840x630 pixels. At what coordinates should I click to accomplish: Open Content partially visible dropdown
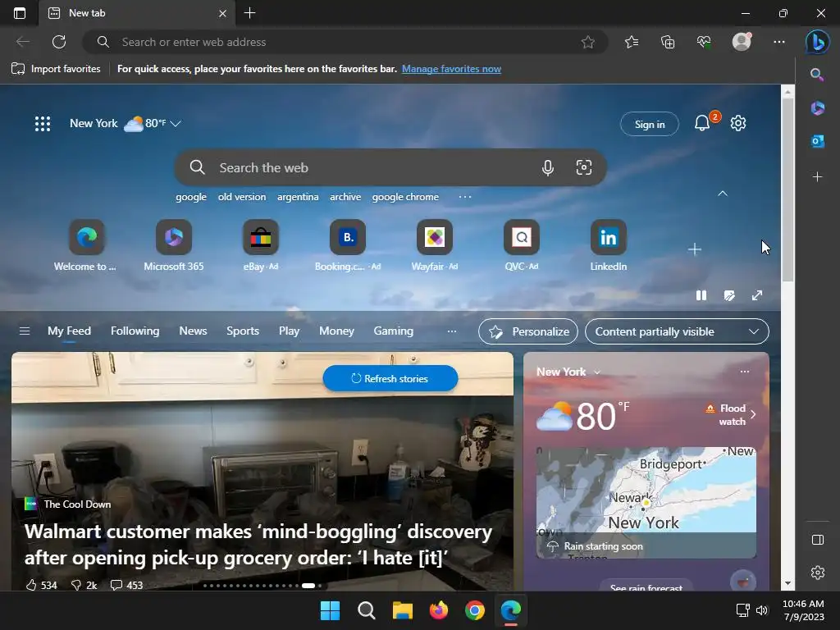coord(677,331)
